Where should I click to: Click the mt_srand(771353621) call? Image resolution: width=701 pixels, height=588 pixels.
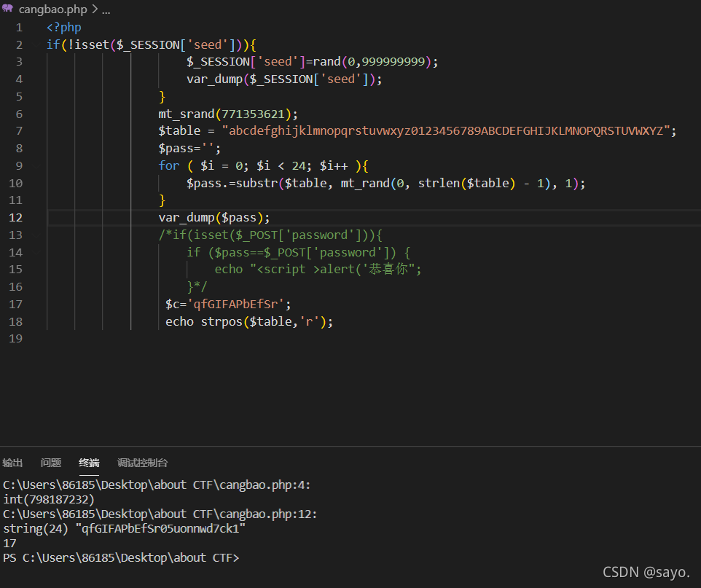(x=227, y=114)
